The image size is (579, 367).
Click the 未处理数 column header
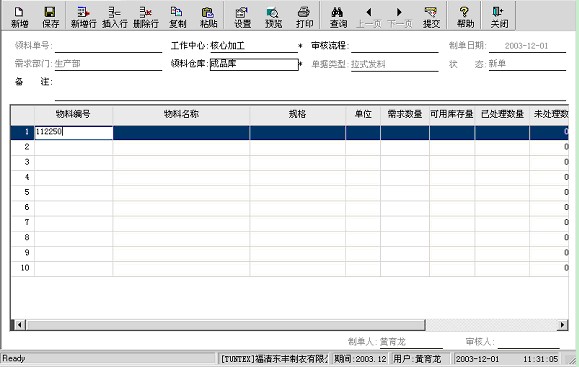pos(549,114)
